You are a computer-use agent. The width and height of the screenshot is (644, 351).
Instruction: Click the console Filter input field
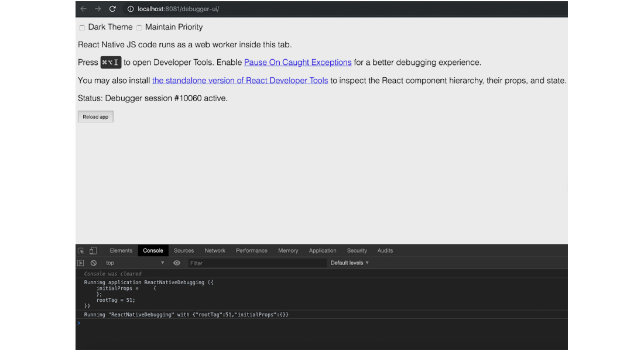tap(257, 263)
